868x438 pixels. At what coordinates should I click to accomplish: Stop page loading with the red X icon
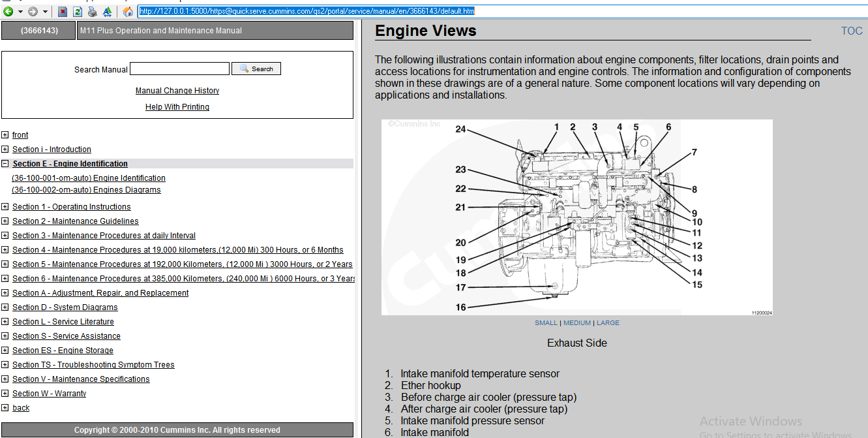[63, 11]
